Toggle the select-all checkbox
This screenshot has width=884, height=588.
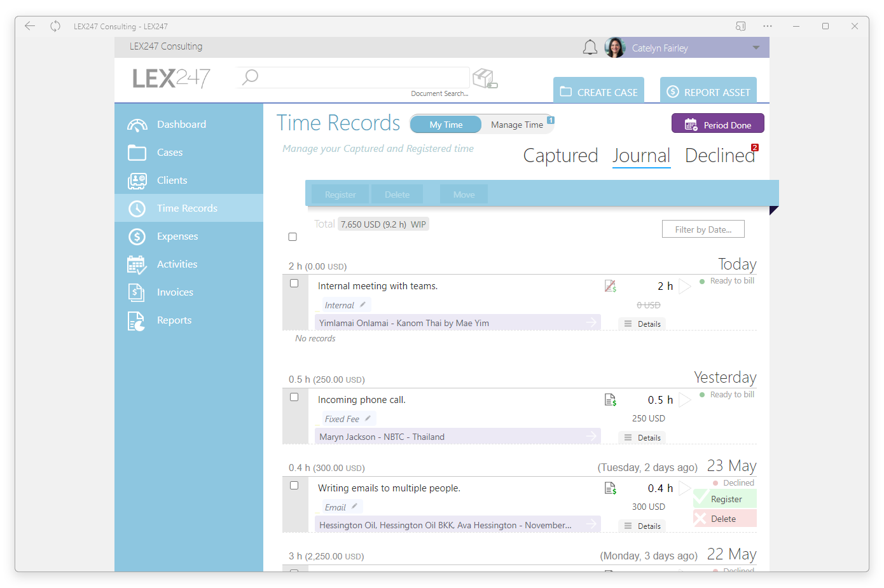click(x=293, y=237)
